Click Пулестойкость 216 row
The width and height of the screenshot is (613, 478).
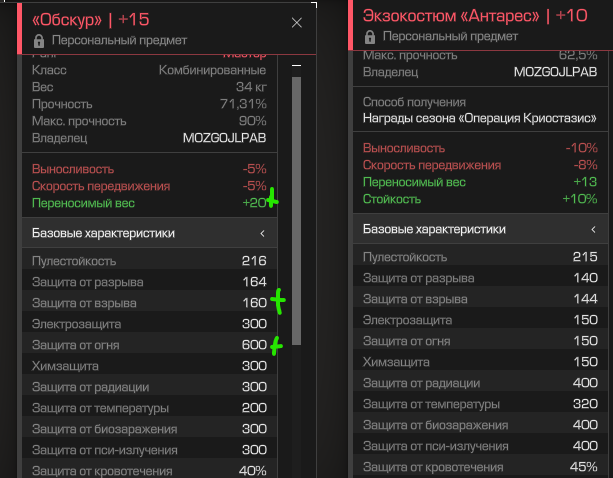(x=149, y=261)
